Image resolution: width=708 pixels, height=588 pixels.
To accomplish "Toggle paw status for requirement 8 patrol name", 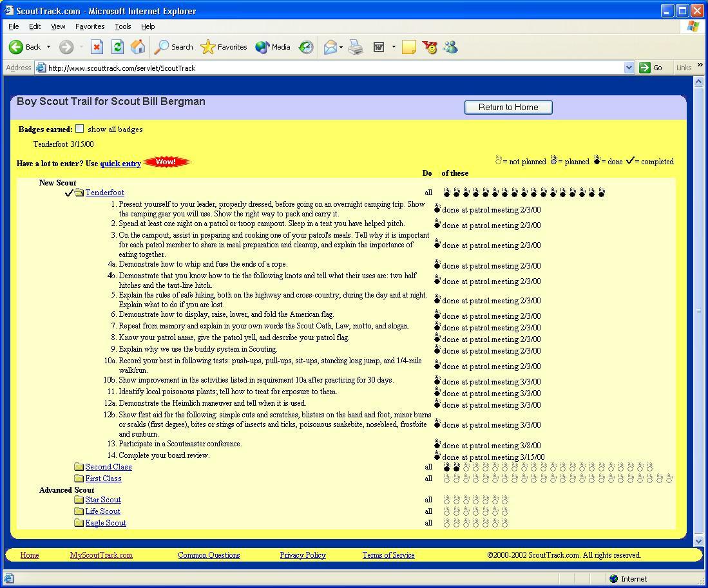I will tap(437, 337).
